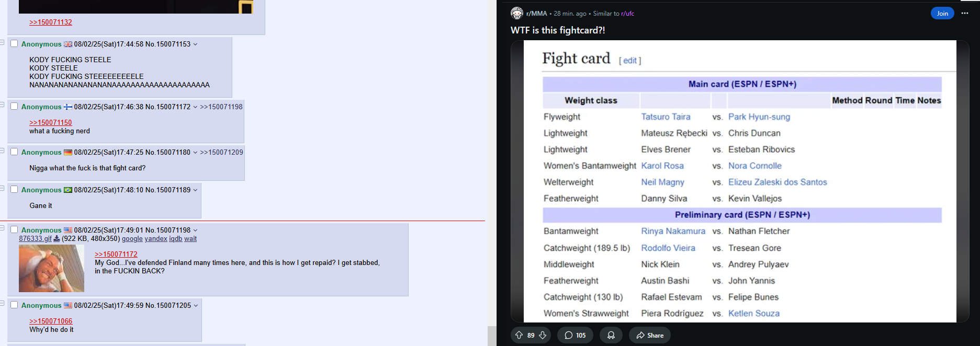980x346 pixels.
Task: Hide post 150071180 with the minus icon
Action: [2, 150]
